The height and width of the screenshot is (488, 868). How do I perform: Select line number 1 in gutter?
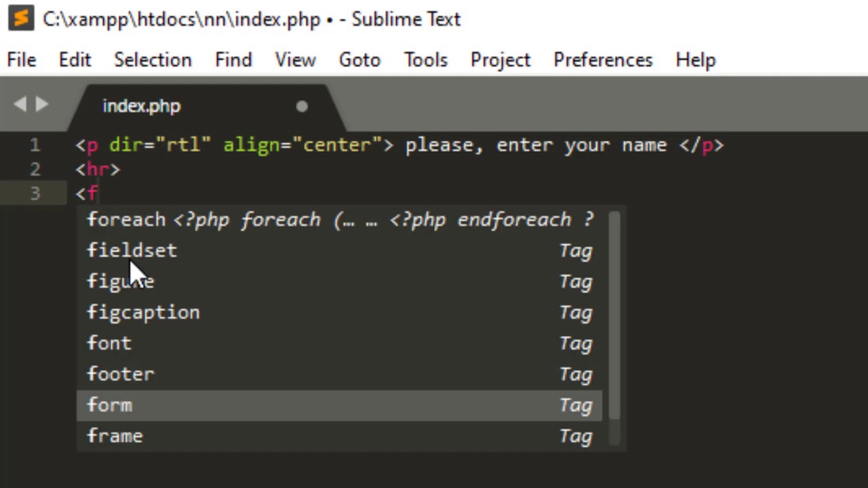pos(35,145)
